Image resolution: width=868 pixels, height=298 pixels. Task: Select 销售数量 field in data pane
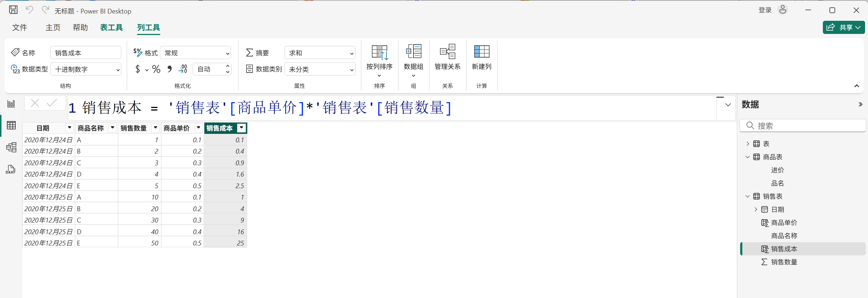tap(784, 262)
